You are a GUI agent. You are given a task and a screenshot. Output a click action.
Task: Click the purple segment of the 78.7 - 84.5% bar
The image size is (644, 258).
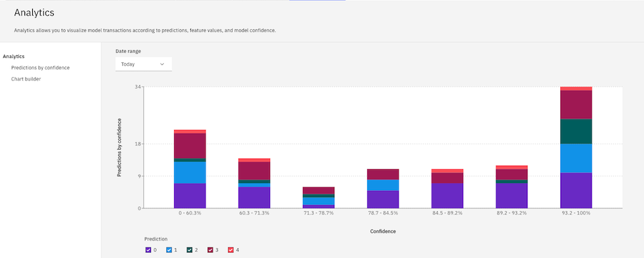point(382,199)
